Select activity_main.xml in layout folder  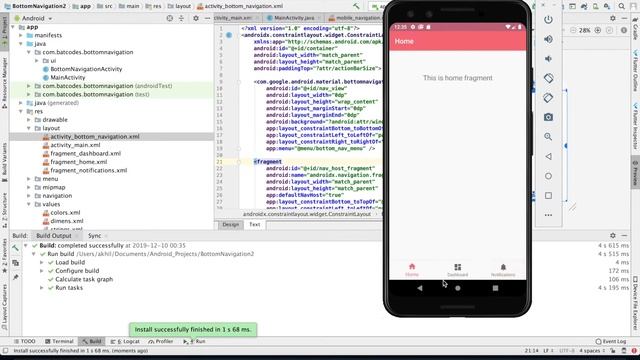[71, 145]
